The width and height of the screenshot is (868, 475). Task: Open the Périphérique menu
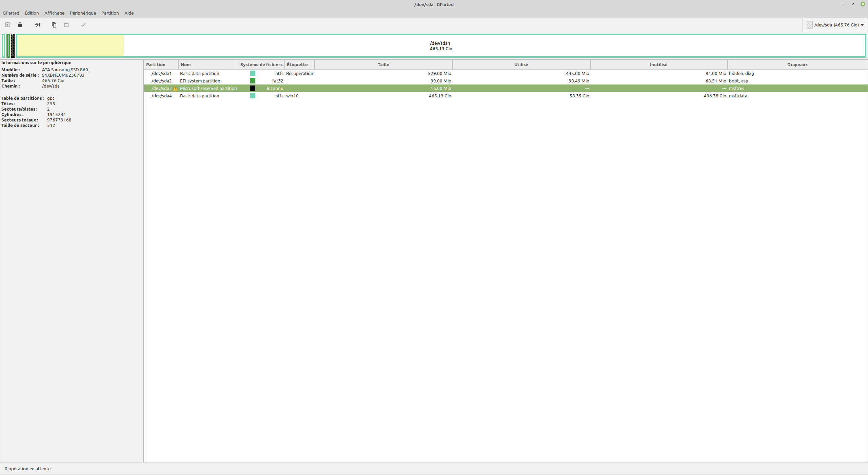coord(83,13)
